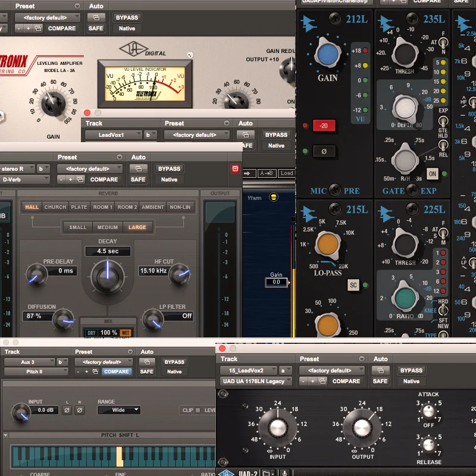Switch the reverb algorithm to CHURCH
Viewport: 476px width, 476px height.
55,207
